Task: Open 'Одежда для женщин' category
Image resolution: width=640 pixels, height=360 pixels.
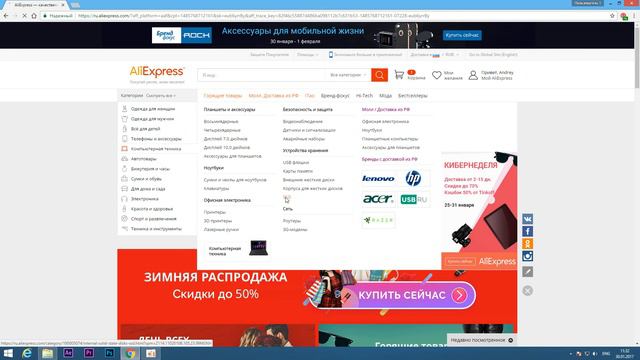Action: click(153, 109)
